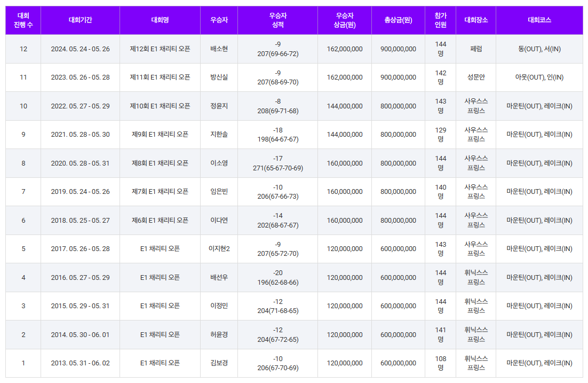Viewport: 588px width, 383px height.
Task: Select winner name 정윤지
Action: click(219, 106)
